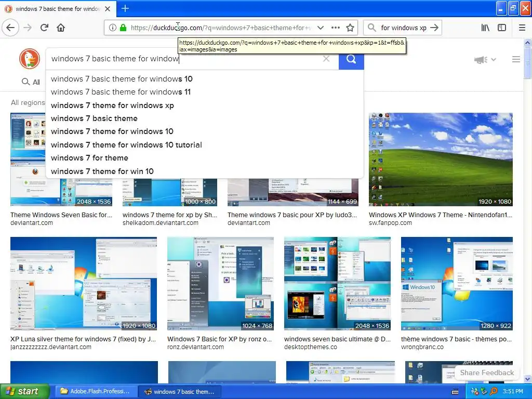Open page actions three-dot menu

coord(336,28)
